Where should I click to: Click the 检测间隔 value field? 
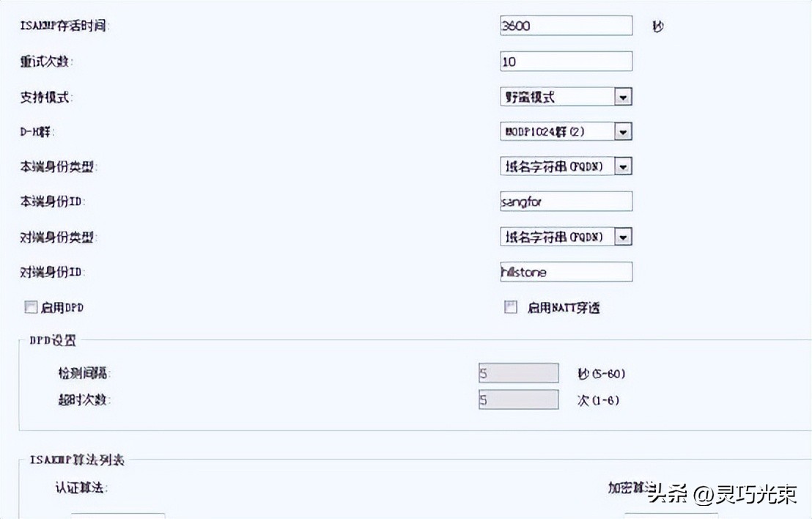point(518,372)
